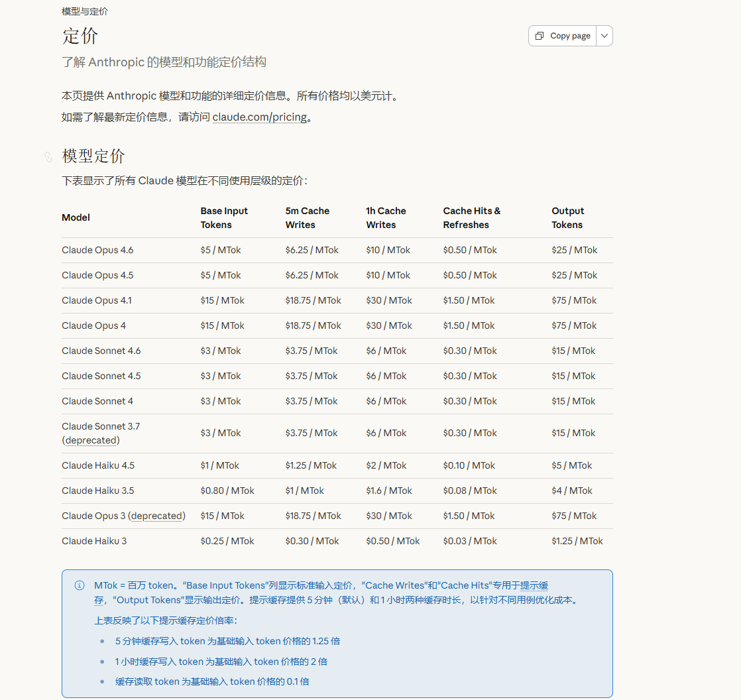Click the Claude Haiku 3 row name
Screen dimensions: 741x700
tap(94, 541)
